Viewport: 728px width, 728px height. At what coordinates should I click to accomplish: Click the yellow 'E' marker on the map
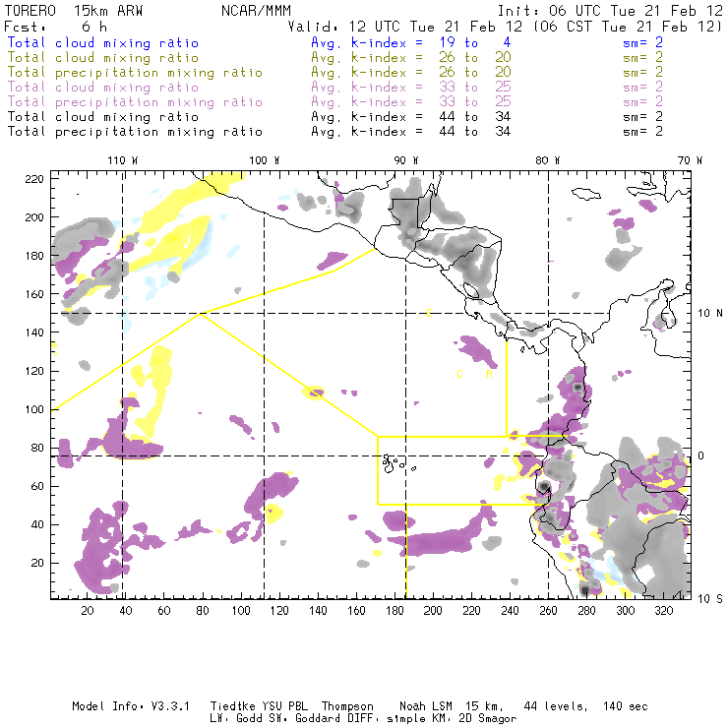(429, 314)
